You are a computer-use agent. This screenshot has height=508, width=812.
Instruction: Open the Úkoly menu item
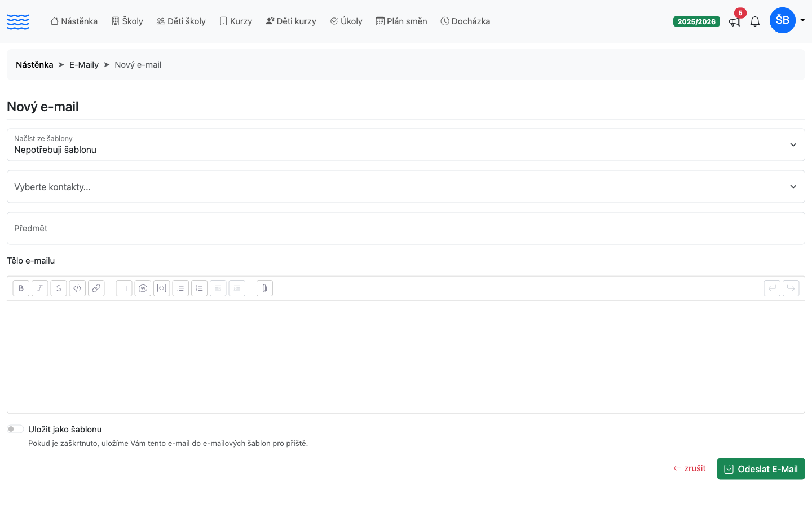(x=346, y=21)
